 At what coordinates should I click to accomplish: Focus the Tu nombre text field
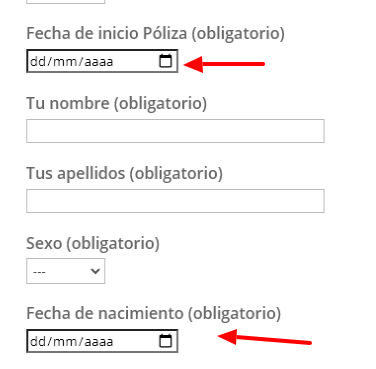[175, 131]
